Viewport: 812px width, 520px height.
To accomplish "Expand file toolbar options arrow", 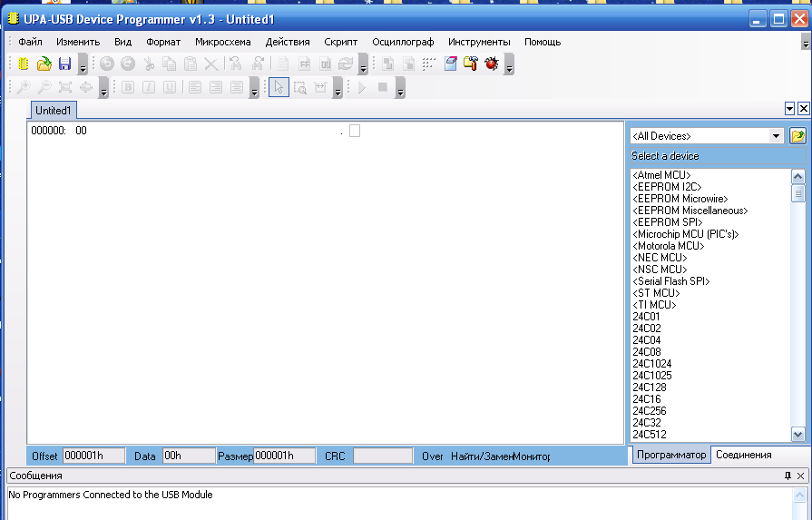I will pos(83,64).
